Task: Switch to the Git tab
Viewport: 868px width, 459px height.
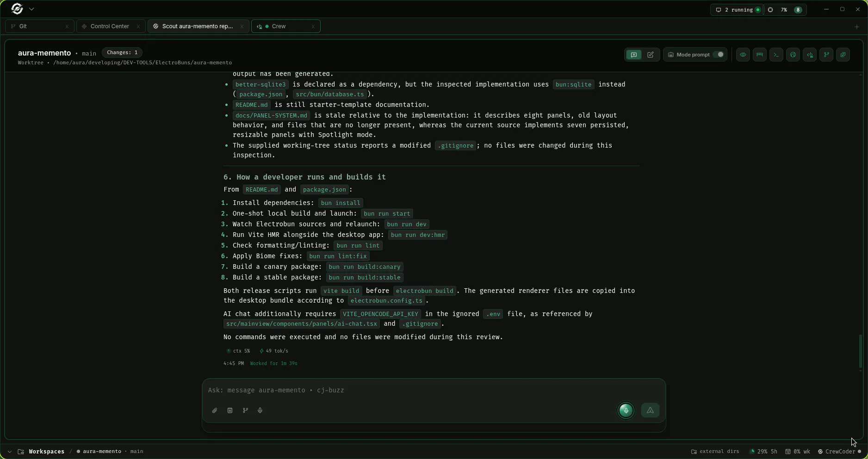Action: click(40, 26)
